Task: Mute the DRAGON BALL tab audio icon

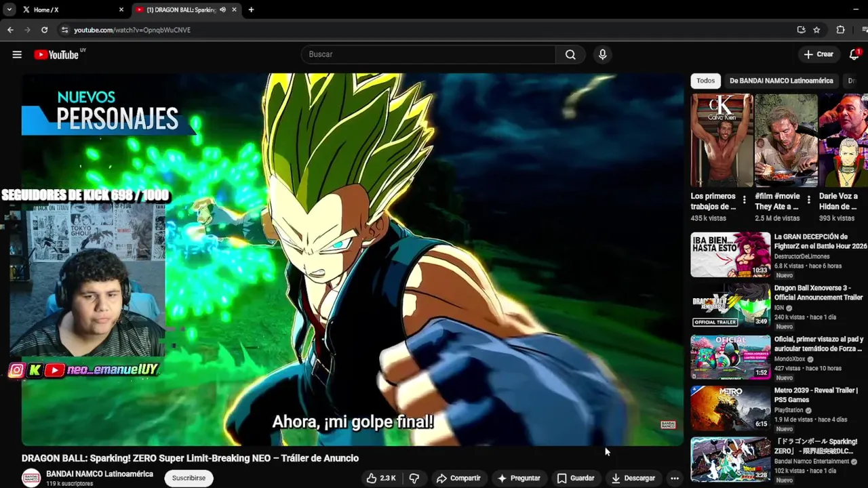Action: tap(222, 9)
